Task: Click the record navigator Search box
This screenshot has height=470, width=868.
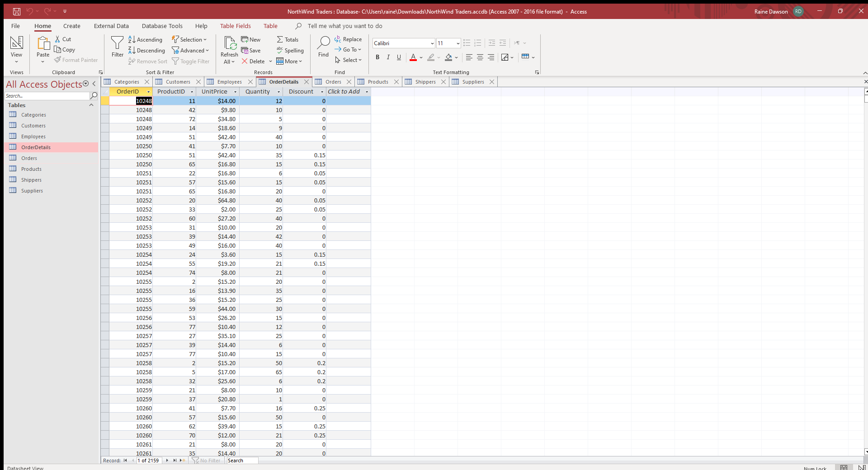Action: click(242, 461)
